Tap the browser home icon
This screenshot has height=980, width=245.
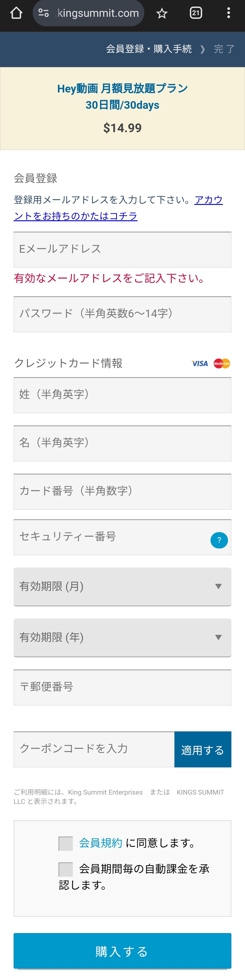[16, 13]
